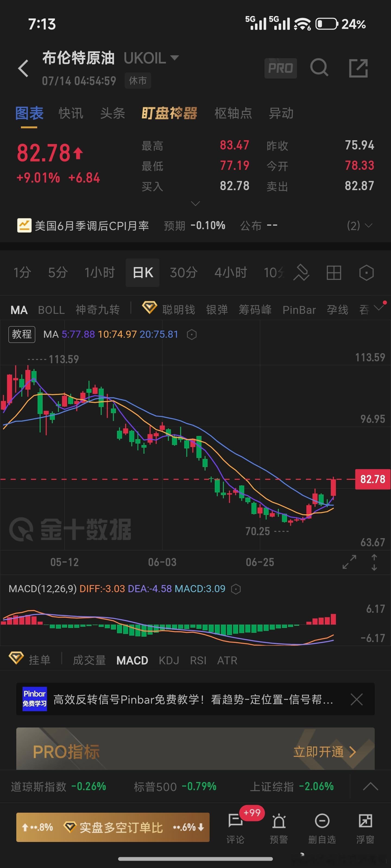Expand chart to fullscreen arrows icon
The width and height of the screenshot is (391, 868).
(349, 562)
